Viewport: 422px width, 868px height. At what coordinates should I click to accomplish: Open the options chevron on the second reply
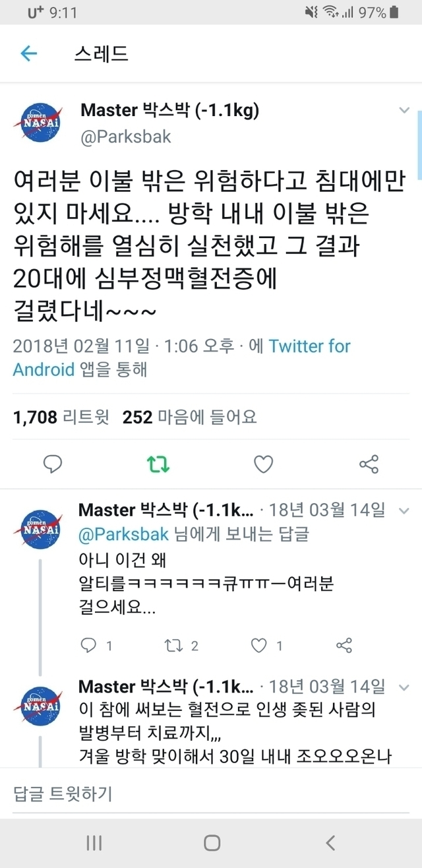(404, 687)
